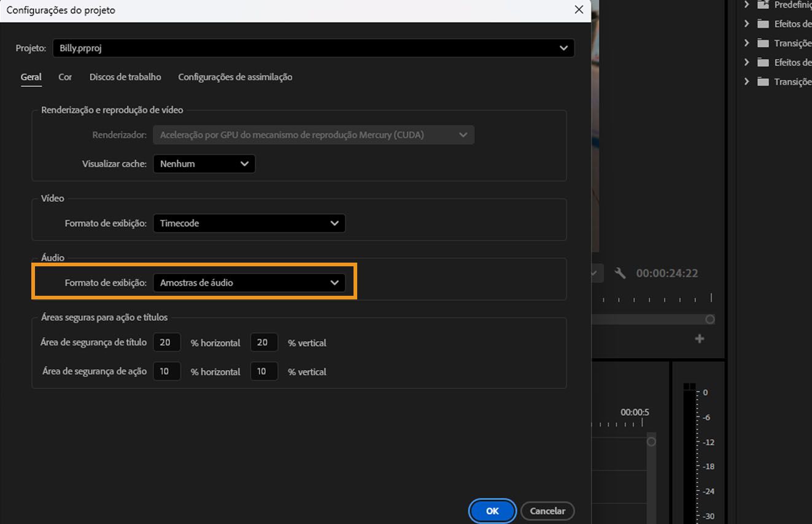812x524 pixels.
Task: Click the second Transições folder icon
Action: click(x=763, y=82)
